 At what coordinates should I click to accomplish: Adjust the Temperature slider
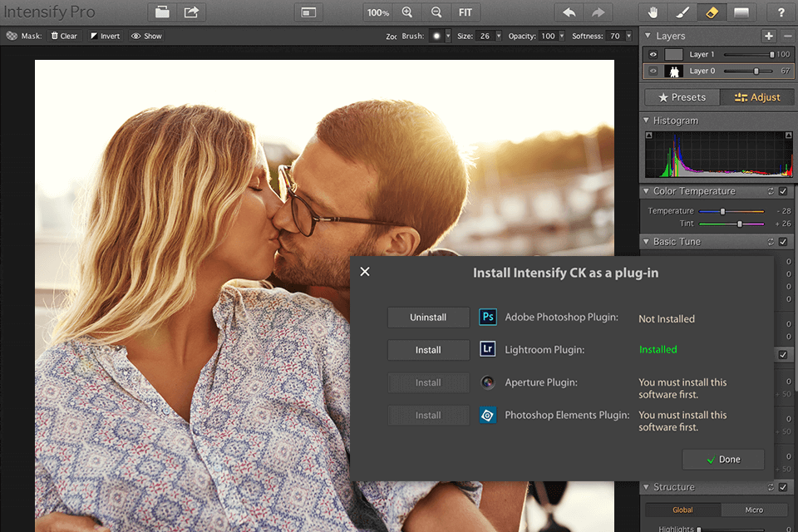click(x=731, y=211)
